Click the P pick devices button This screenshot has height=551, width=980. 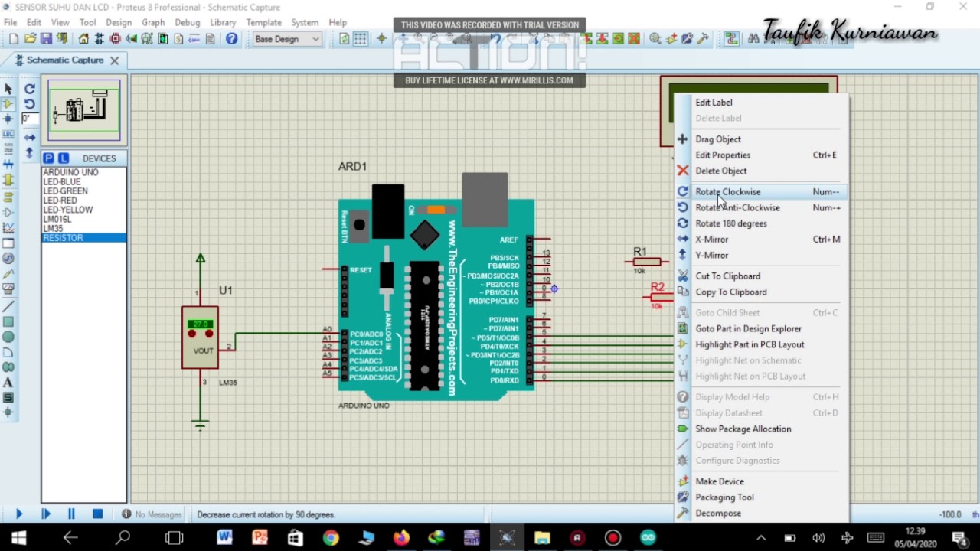(48, 158)
